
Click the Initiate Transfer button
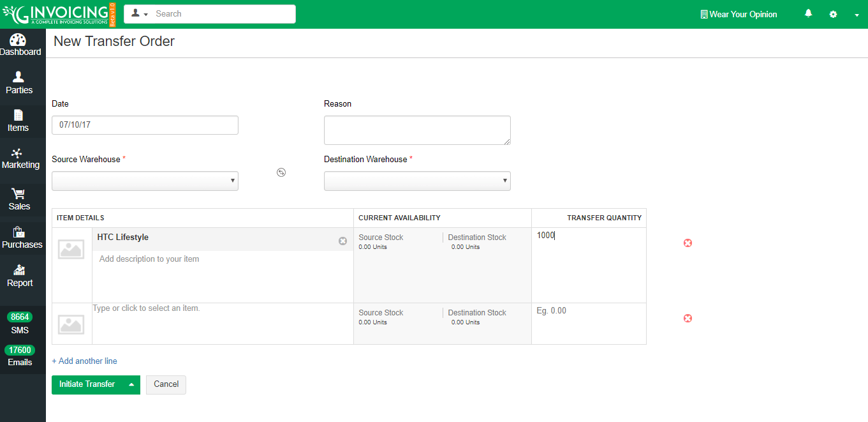point(87,384)
